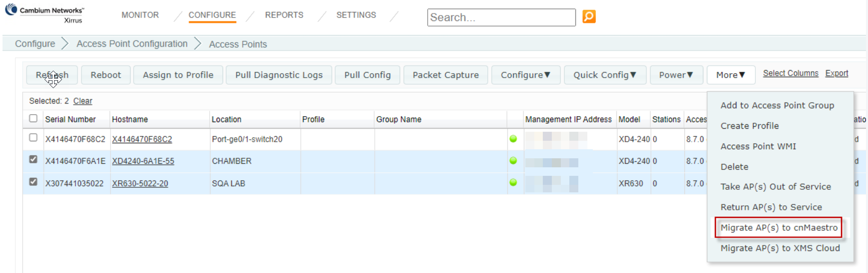
Task: Open hostname link XR630-5022-20
Action: click(x=140, y=183)
